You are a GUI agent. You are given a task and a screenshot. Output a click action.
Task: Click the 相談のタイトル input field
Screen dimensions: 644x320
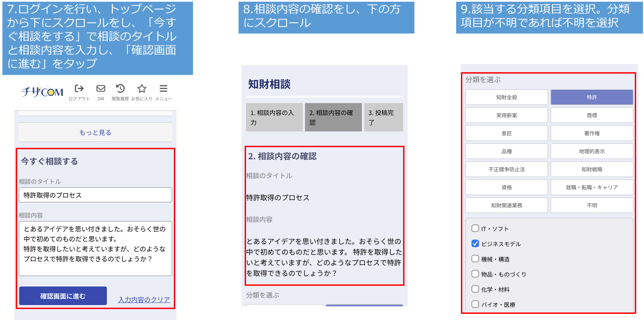95,195
